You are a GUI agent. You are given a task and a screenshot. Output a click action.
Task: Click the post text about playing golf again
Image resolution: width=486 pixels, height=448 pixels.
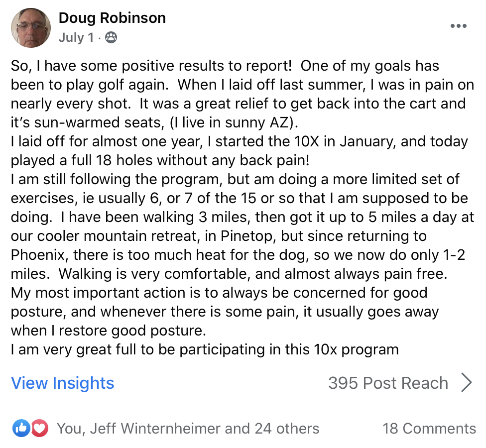click(243, 208)
